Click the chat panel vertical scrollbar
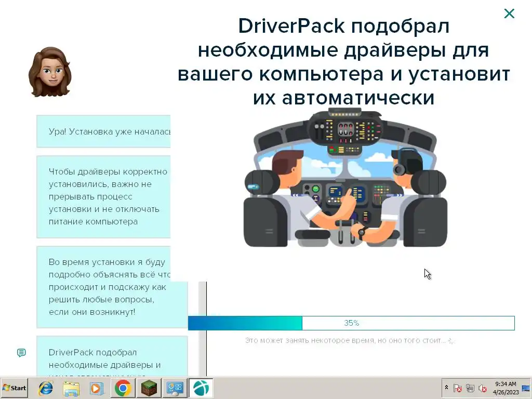Viewport: 532px width, 399px height. tap(202, 328)
